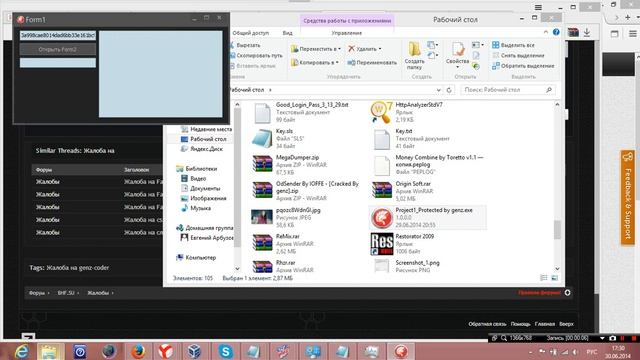Click the Поиск: Рабочий стол search field
Image resolution: width=640 pixels, height=360 pixels.
click(x=507, y=90)
